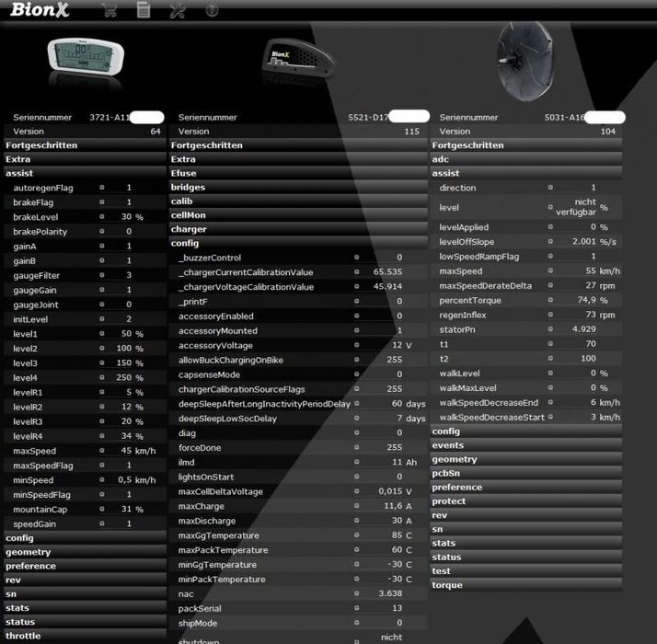
Task: Click the dot icon beside brakeLevel
Action: (102, 216)
